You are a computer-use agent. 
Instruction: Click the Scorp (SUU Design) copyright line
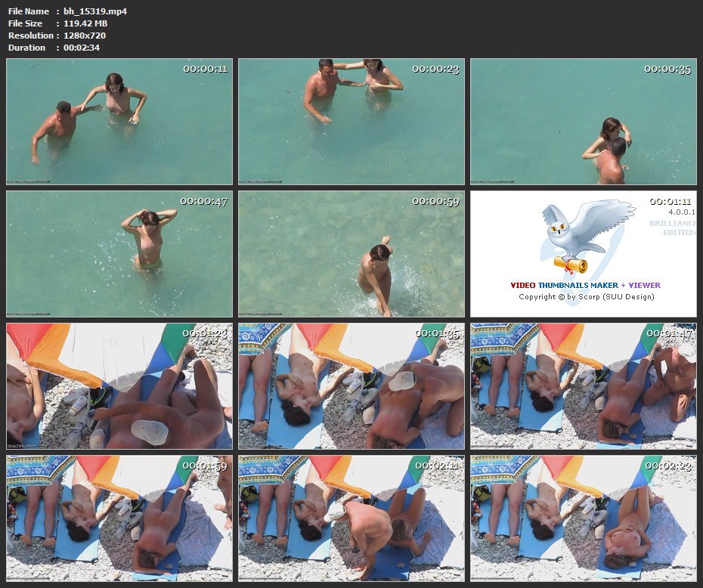pos(587,297)
